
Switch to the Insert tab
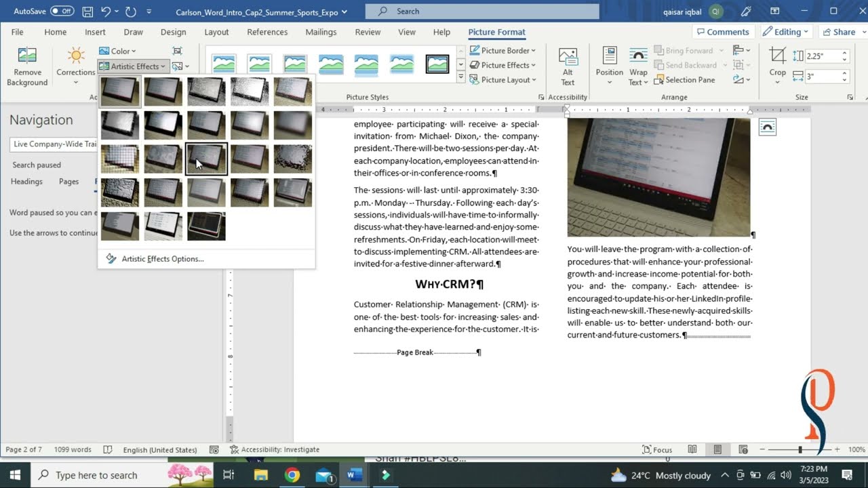pyautogui.click(x=95, y=32)
